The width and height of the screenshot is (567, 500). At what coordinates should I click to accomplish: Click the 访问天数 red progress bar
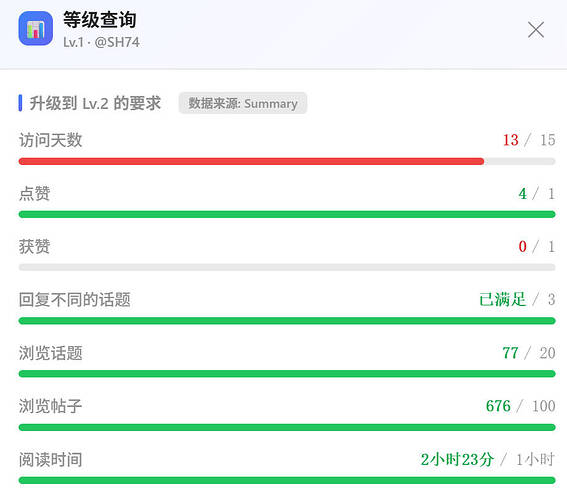pyautogui.click(x=287, y=161)
